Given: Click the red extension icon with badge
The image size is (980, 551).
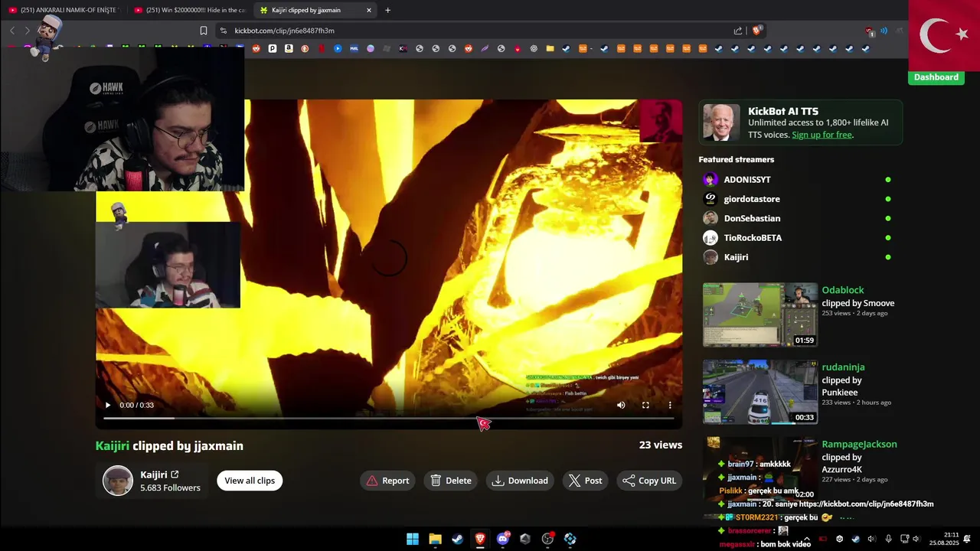Looking at the screenshot, I should click(x=869, y=31).
